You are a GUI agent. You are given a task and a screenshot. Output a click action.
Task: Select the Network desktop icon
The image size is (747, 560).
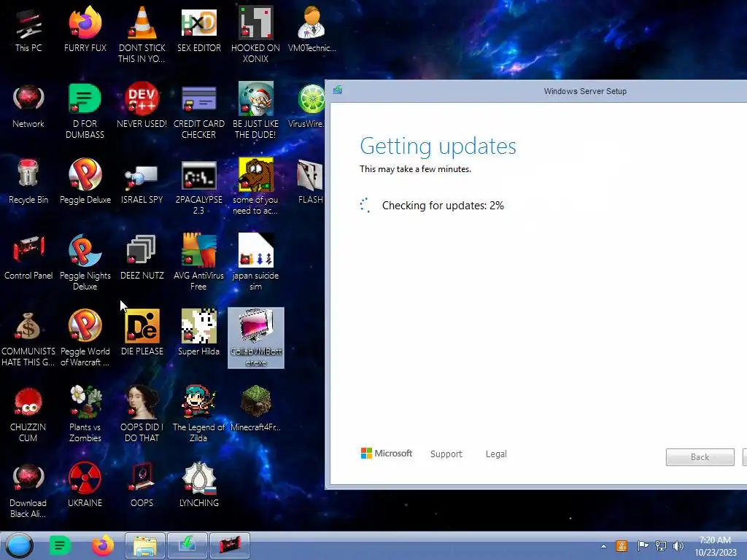[28, 106]
